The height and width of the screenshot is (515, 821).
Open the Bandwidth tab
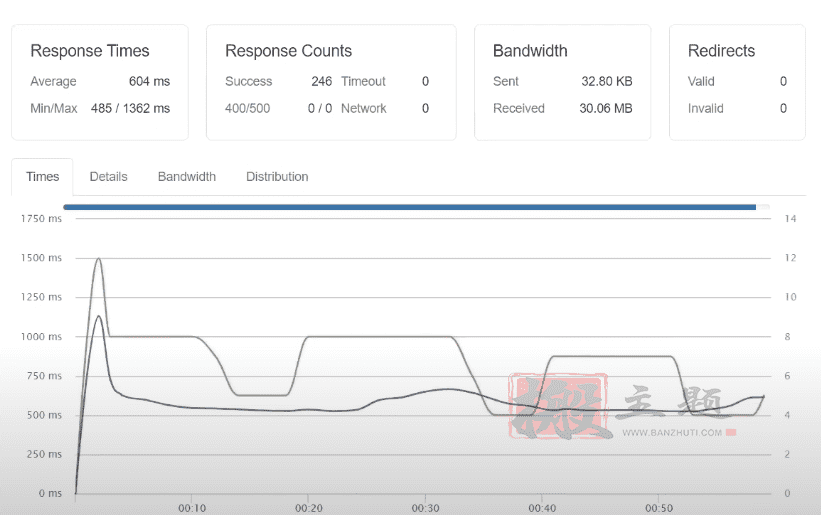click(x=187, y=177)
